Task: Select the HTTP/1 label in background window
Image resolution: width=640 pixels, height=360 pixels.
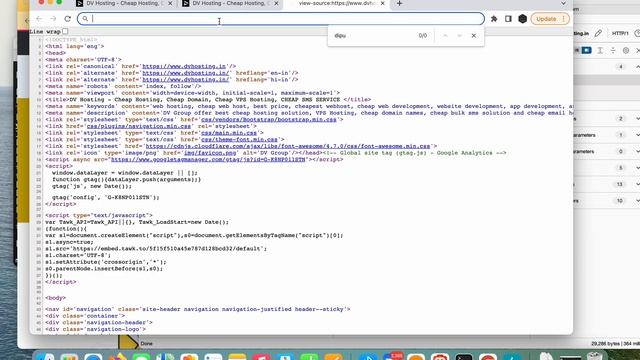Action: pos(620,33)
